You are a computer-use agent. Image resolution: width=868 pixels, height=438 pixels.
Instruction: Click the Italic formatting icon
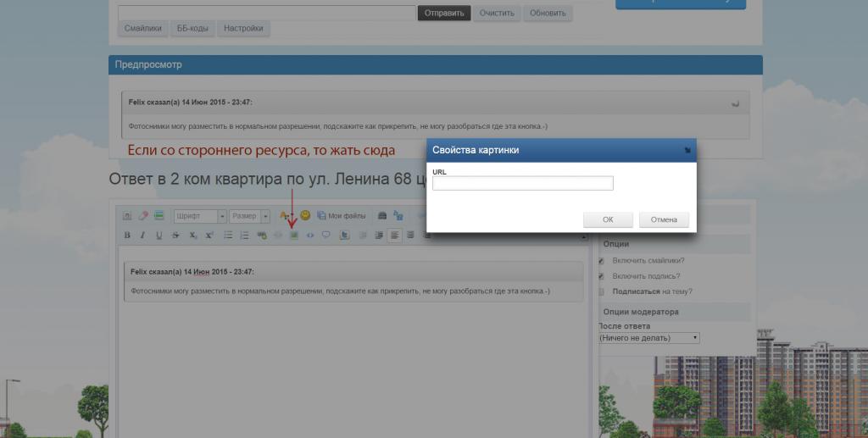tap(142, 235)
